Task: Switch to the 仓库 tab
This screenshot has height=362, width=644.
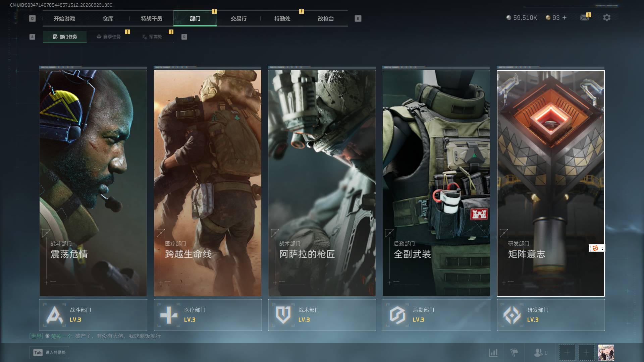Action: 108,18
